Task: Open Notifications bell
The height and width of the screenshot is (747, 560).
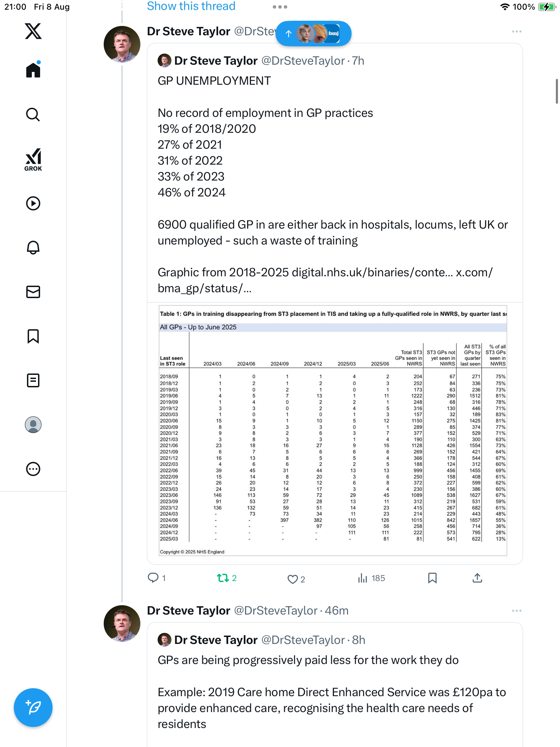Action: point(33,248)
